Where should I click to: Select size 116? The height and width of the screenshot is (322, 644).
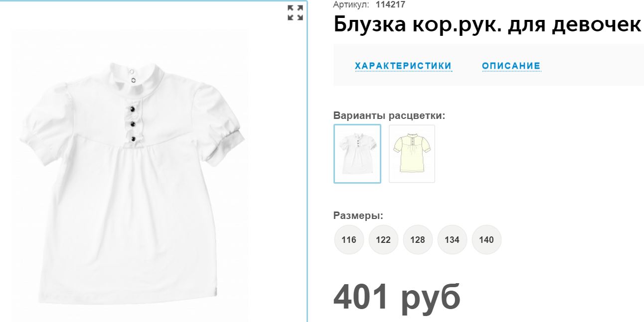[349, 239]
